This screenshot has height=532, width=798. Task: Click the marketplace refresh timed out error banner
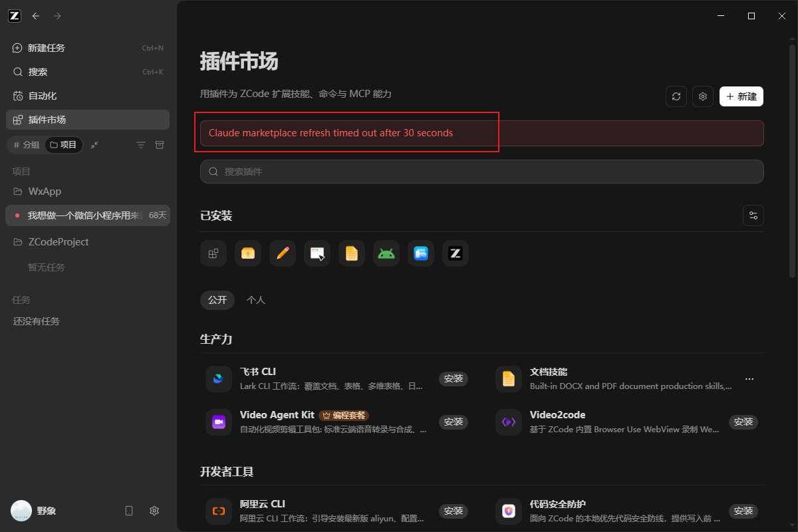[482, 133]
